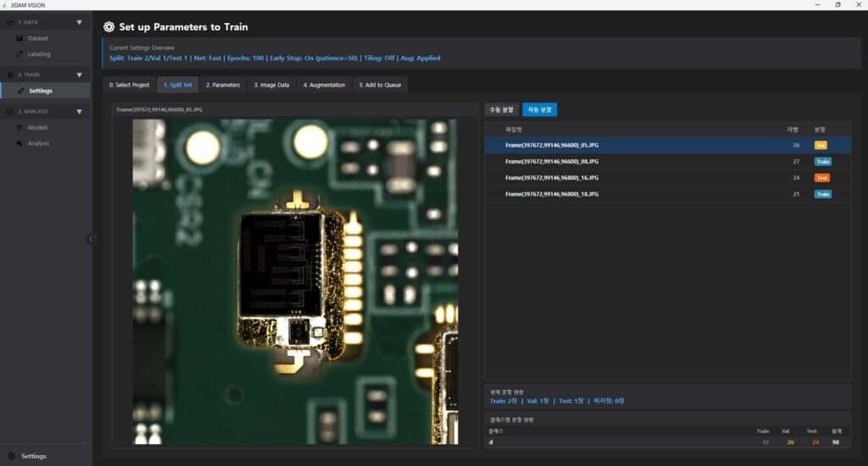Collapse the 2. TRAIN section arrow

[x=79, y=75]
